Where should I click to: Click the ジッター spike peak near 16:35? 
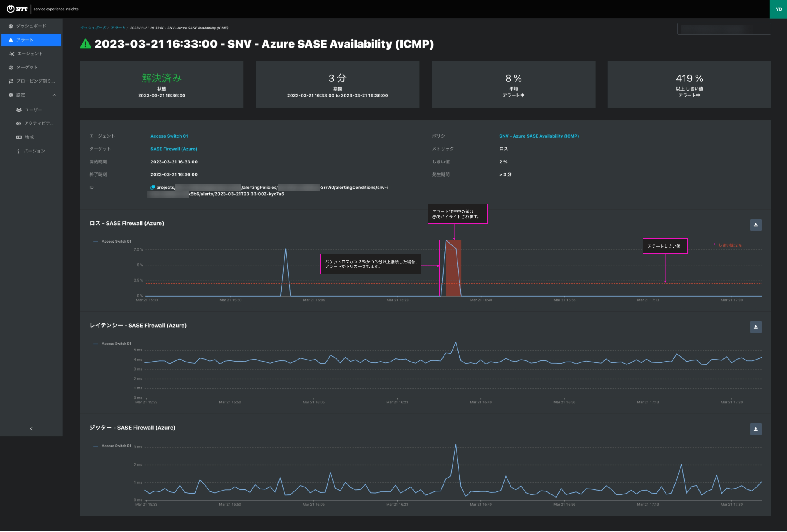(x=455, y=445)
